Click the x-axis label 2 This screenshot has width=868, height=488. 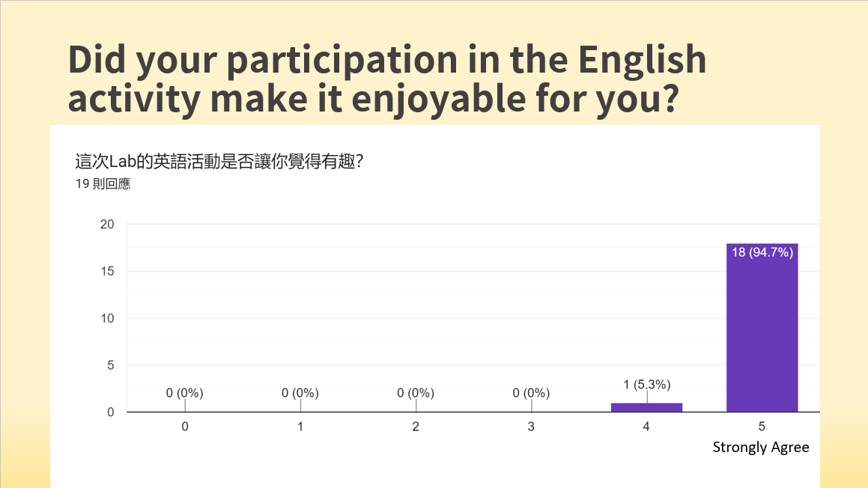(416, 427)
